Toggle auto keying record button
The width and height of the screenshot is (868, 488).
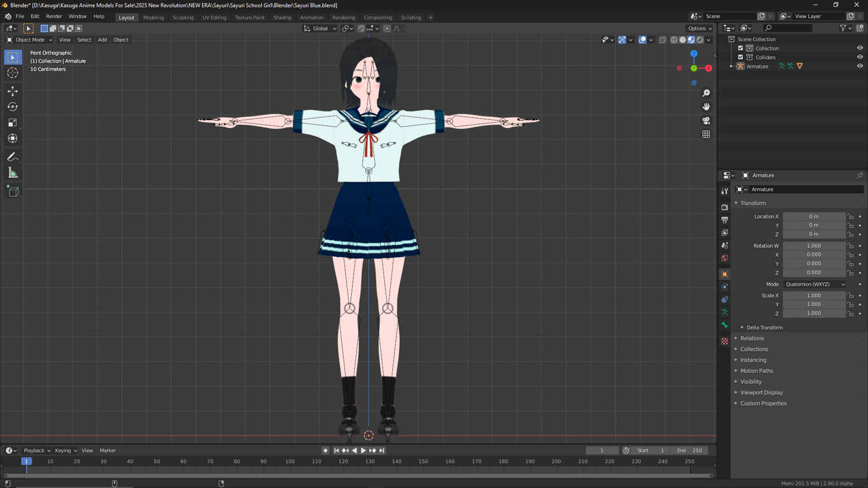tap(325, 450)
